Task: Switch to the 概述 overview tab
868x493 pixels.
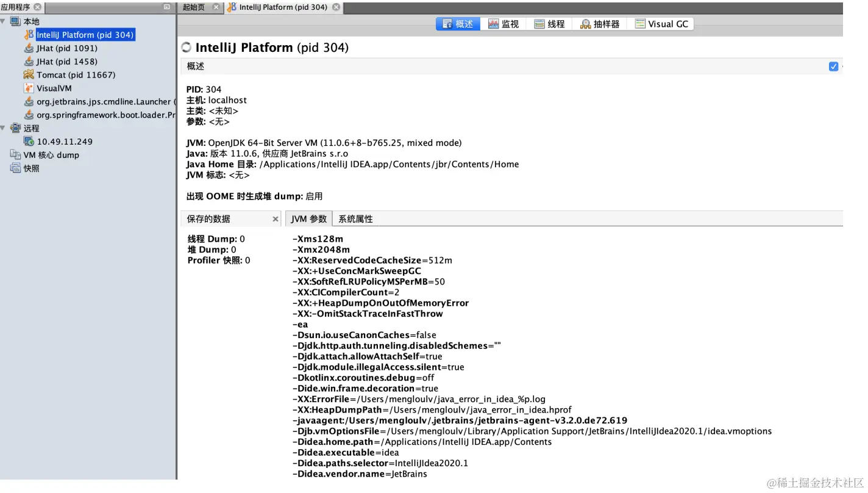Action: tap(458, 24)
